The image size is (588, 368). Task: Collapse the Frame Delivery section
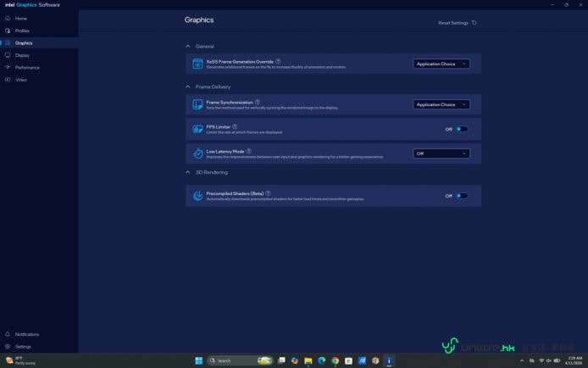[x=188, y=86]
